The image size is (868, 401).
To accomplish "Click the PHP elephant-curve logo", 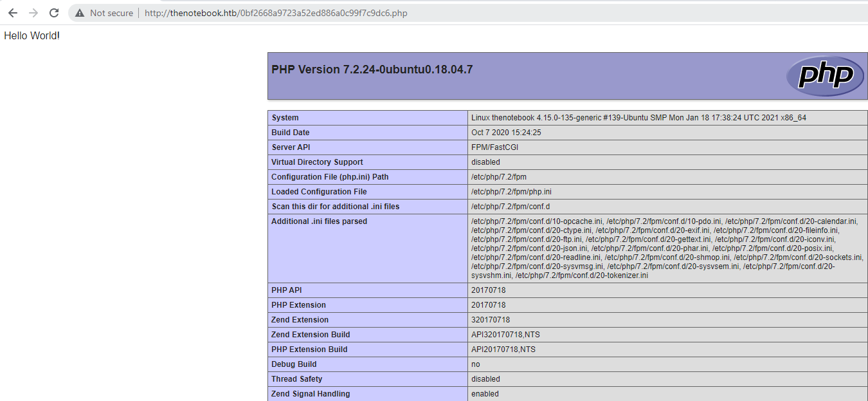I will coord(824,76).
